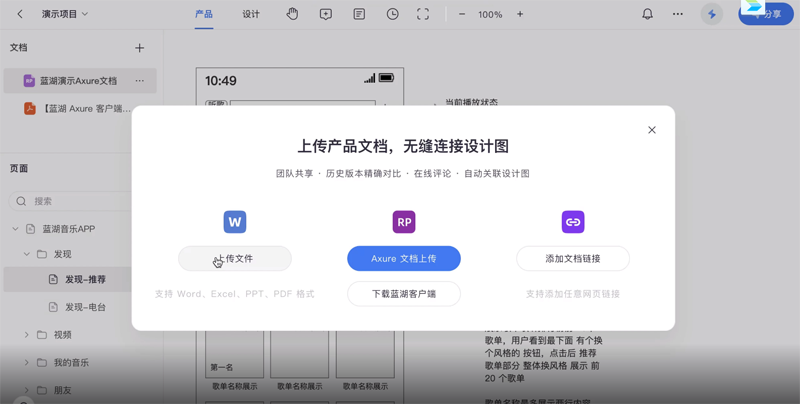The image size is (800, 404).
Task: Open the 演示项目 project dropdown
Action: pos(65,14)
